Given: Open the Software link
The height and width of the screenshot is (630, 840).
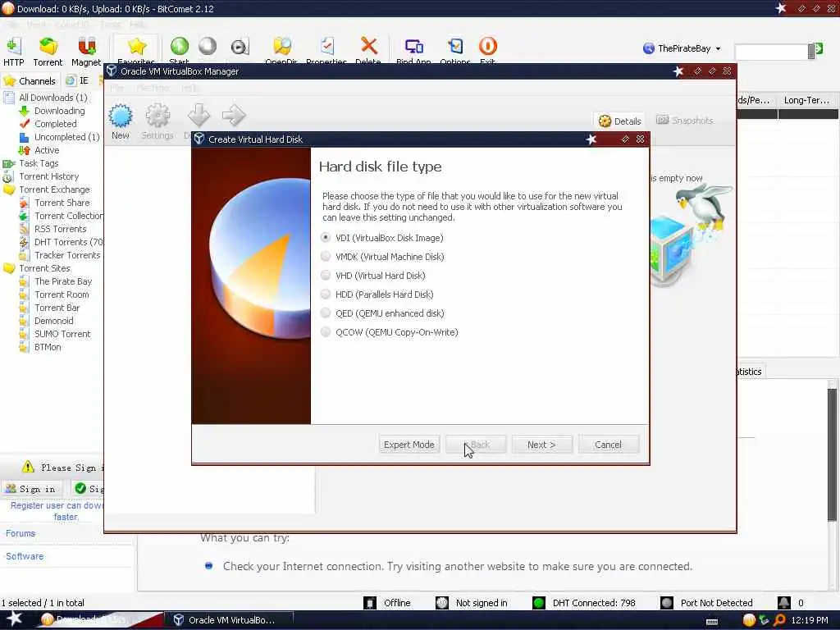Looking at the screenshot, I should click(25, 557).
